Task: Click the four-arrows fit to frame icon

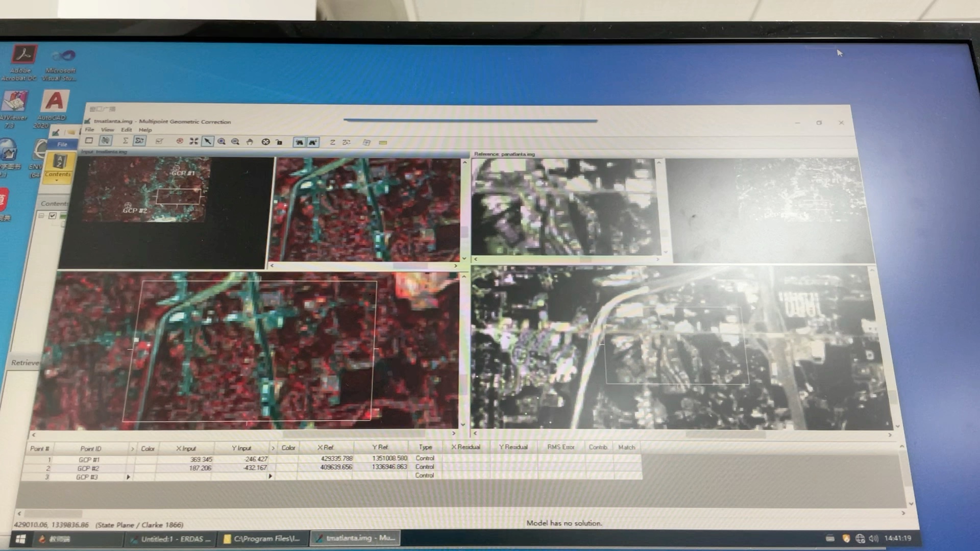Action: pos(194,141)
